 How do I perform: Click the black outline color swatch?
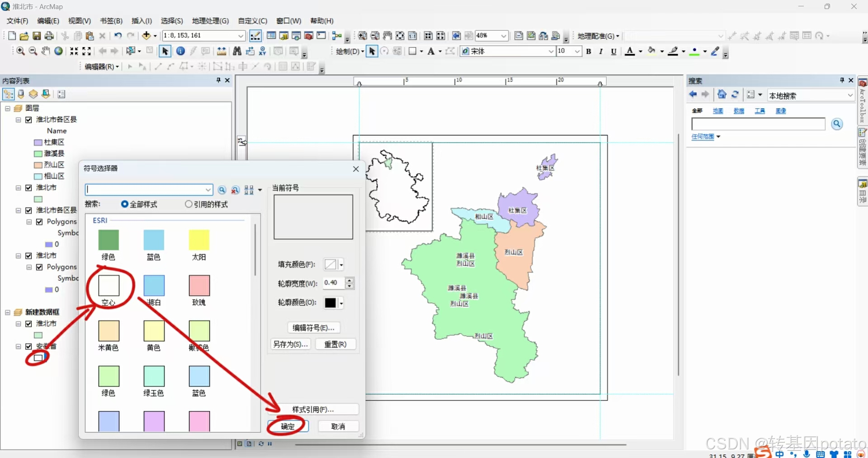coord(330,303)
